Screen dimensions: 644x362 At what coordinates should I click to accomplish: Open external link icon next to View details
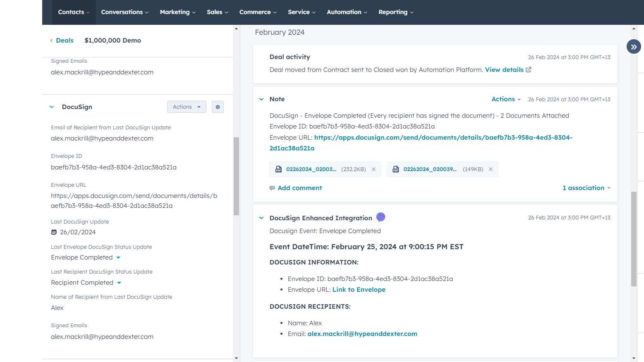pyautogui.click(x=528, y=70)
